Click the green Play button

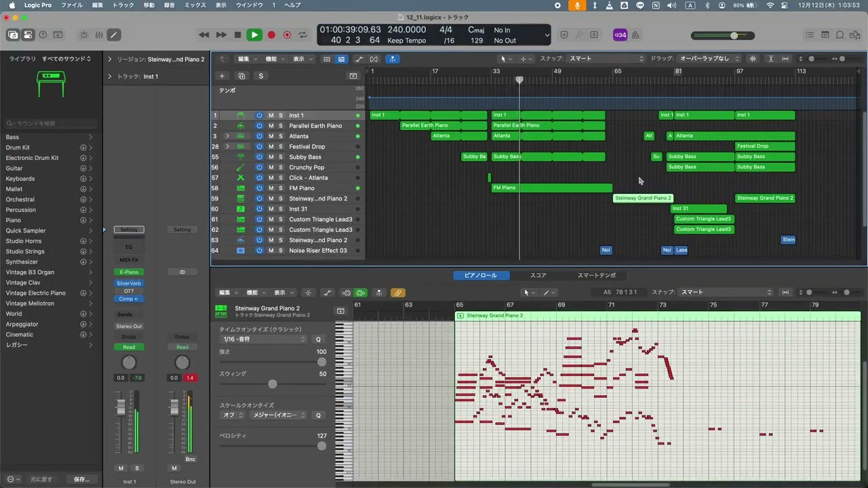pyautogui.click(x=254, y=35)
